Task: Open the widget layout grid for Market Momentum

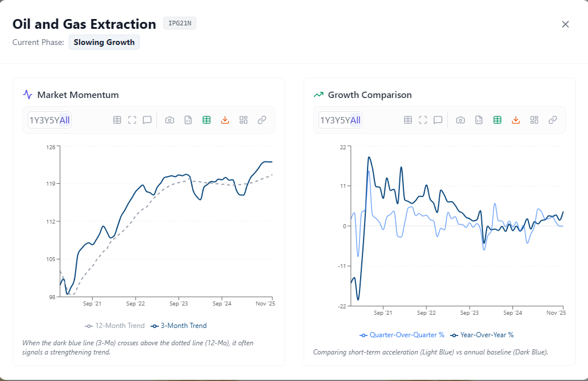Action: click(x=243, y=120)
